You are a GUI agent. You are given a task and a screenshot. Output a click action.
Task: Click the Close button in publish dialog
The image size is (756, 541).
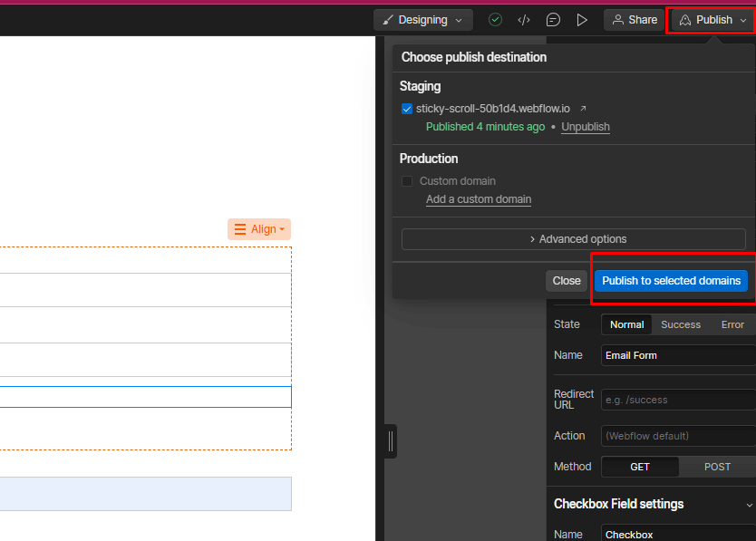pos(567,281)
